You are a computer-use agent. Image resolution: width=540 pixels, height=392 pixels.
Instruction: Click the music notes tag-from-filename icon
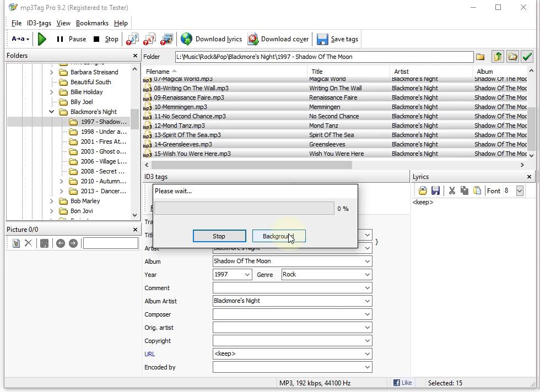(x=132, y=39)
